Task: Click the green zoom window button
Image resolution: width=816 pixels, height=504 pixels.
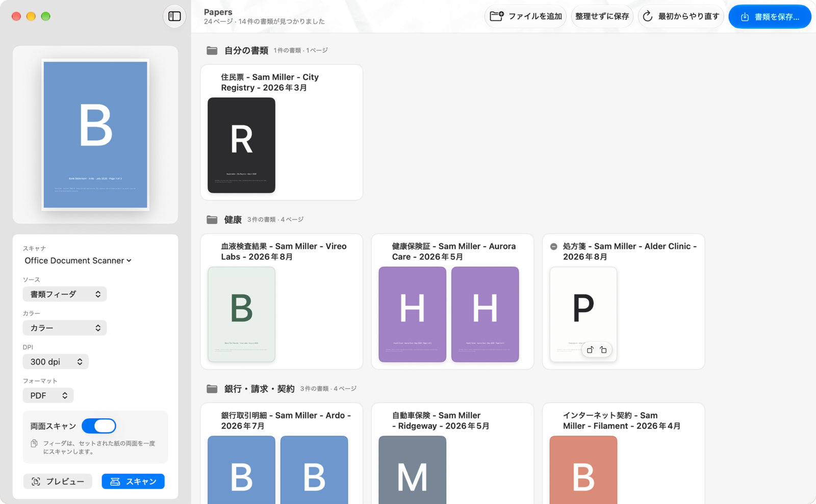Action: [x=45, y=16]
